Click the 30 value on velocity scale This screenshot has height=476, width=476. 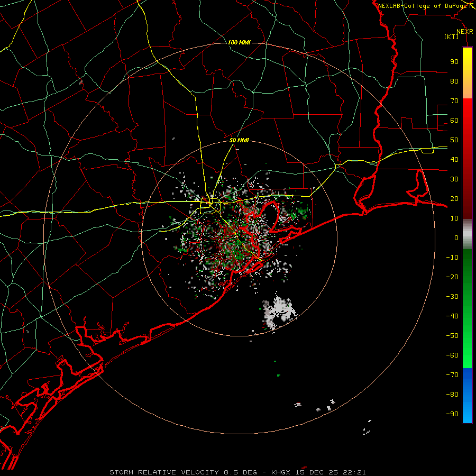[454, 179]
